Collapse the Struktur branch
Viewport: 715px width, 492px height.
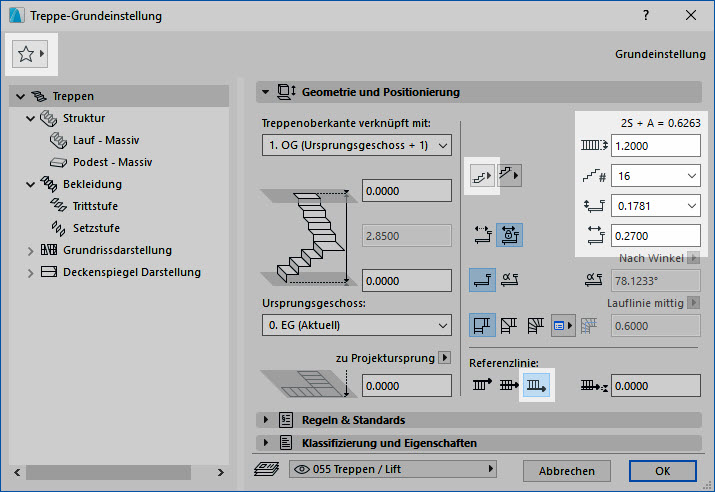31,119
